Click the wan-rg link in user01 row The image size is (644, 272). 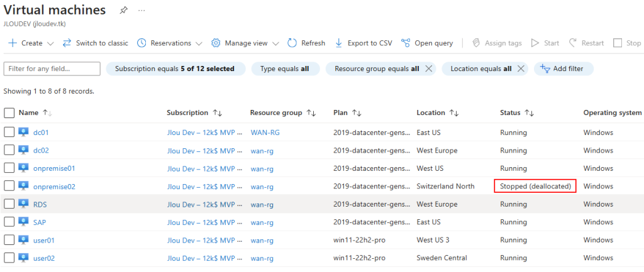coord(262,241)
